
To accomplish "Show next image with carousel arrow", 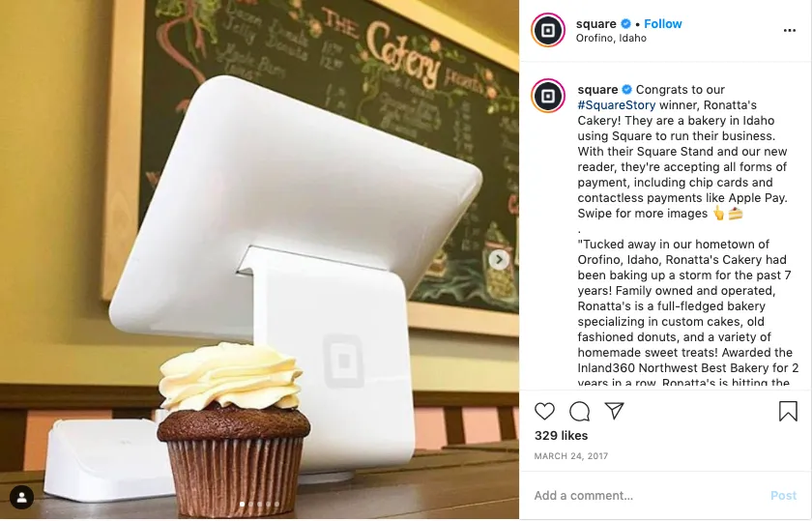I will (499, 259).
